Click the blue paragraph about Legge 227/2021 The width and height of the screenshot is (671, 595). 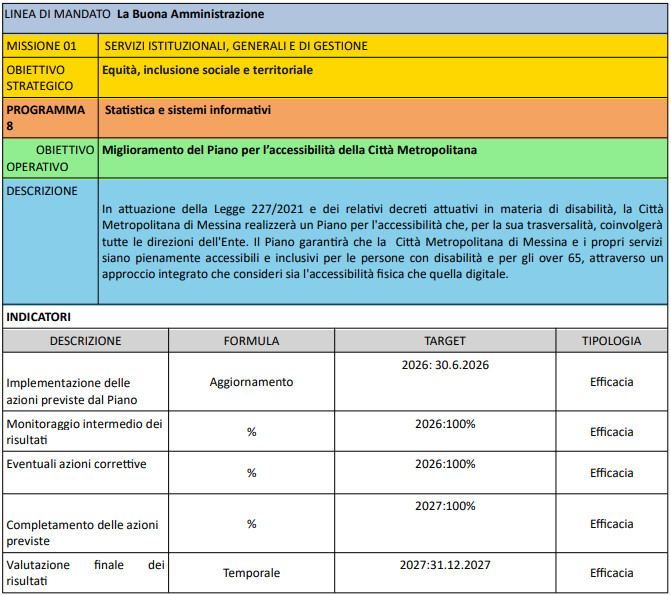tap(381, 241)
